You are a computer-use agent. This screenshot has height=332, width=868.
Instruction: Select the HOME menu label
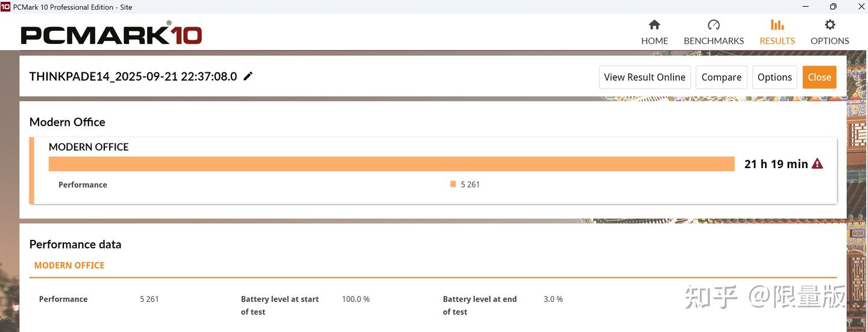pos(654,41)
